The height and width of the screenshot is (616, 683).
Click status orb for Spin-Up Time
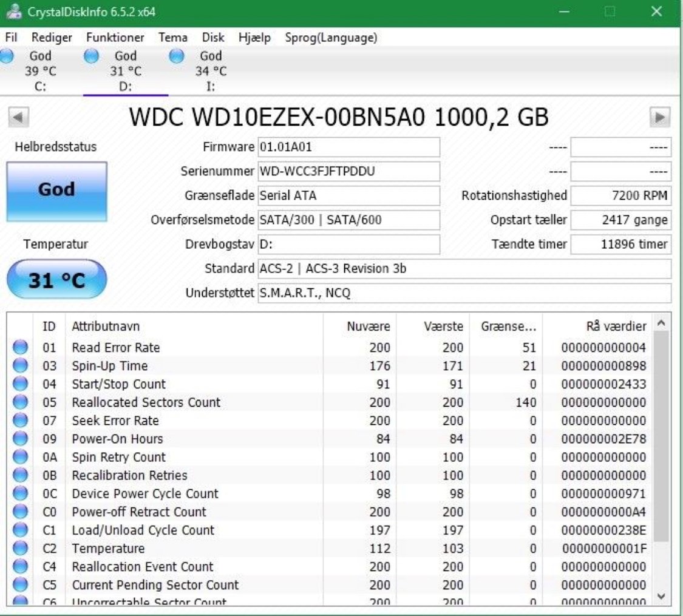[x=20, y=366]
